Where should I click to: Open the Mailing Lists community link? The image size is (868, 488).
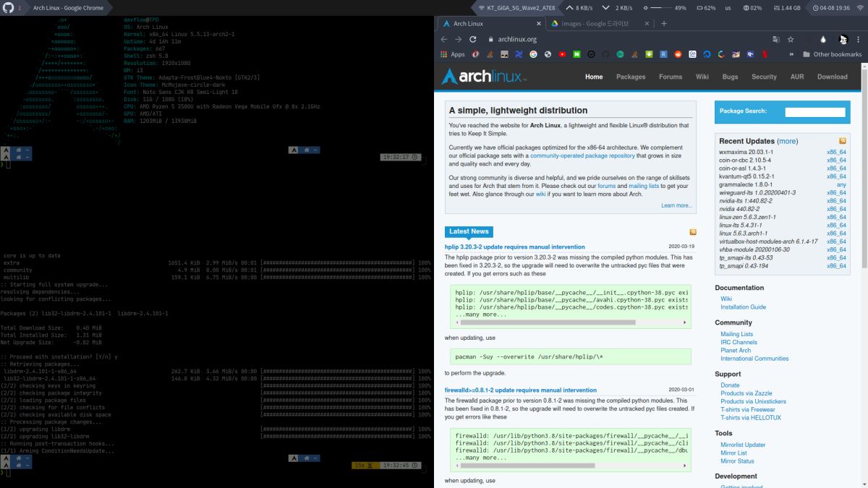click(736, 334)
